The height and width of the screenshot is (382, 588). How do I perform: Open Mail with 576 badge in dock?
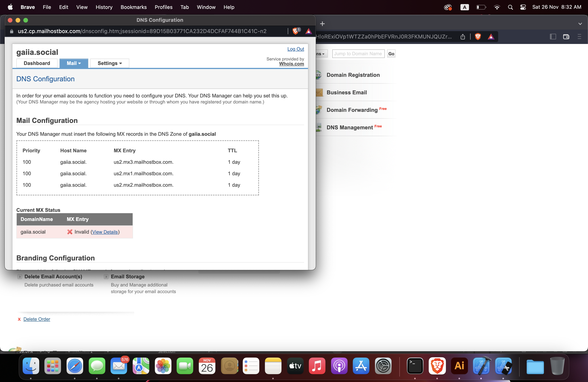pyautogui.click(x=119, y=366)
